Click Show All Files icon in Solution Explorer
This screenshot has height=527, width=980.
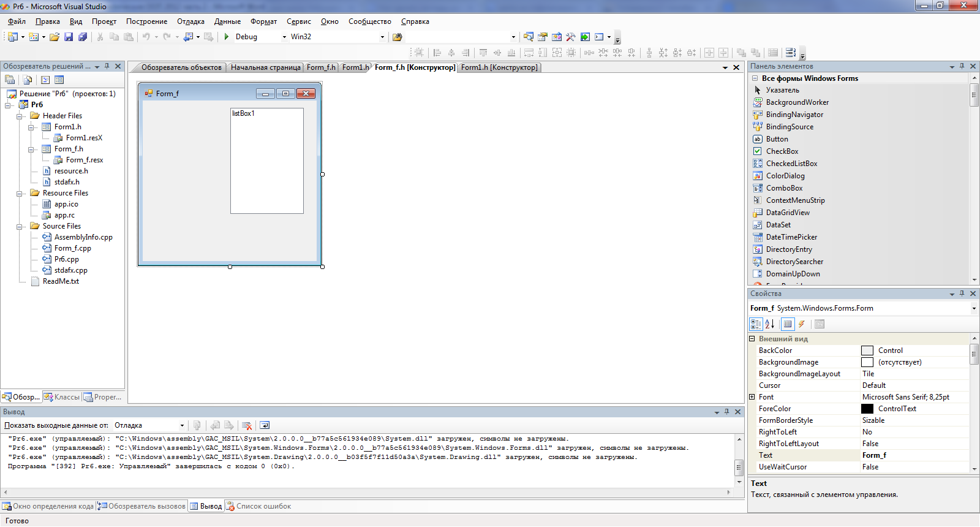point(28,80)
